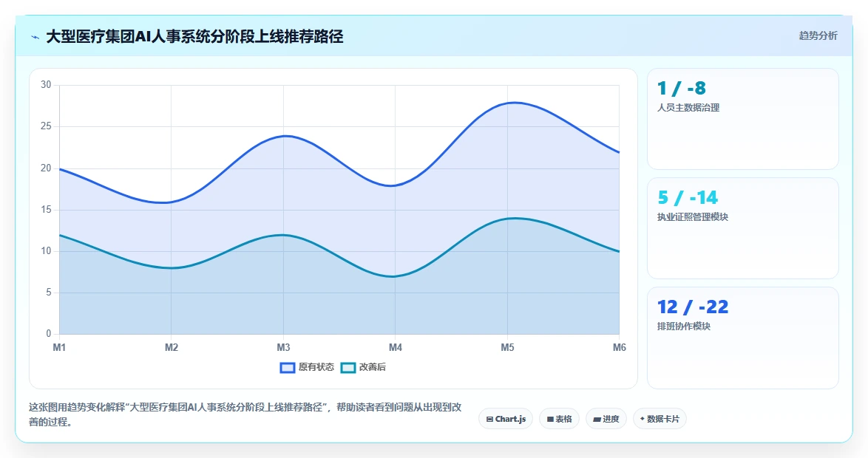Click the 人员主数据治理 card label

point(688,108)
